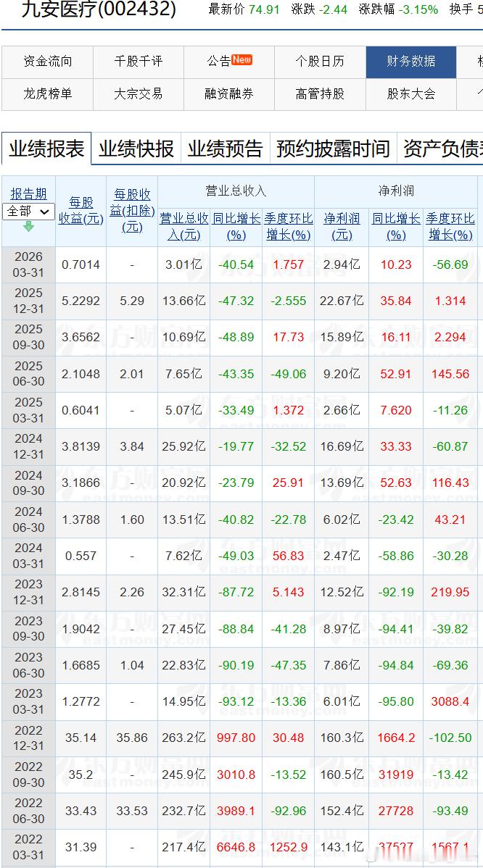Sort by 营业总收入(元) column header

[x=184, y=226]
